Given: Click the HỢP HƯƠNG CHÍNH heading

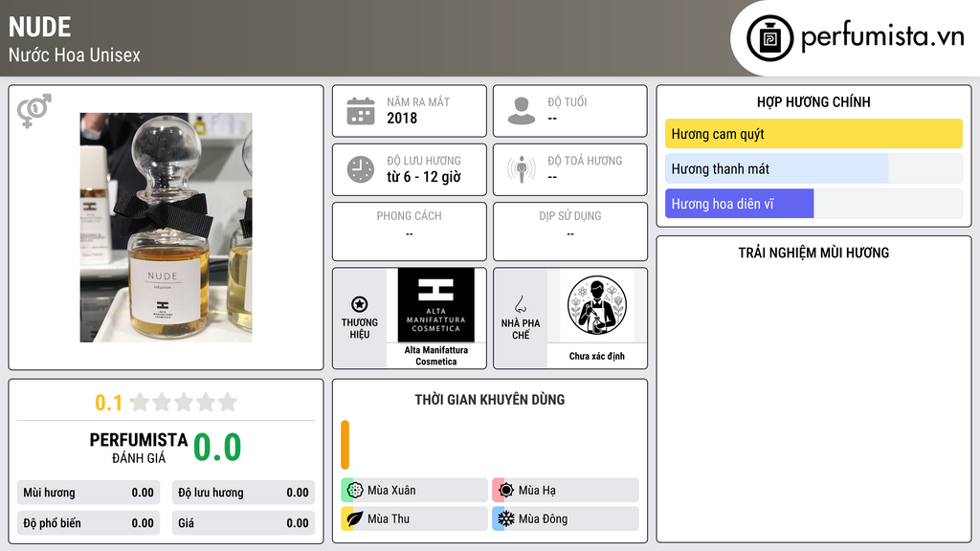Looking at the screenshot, I should 813,101.
